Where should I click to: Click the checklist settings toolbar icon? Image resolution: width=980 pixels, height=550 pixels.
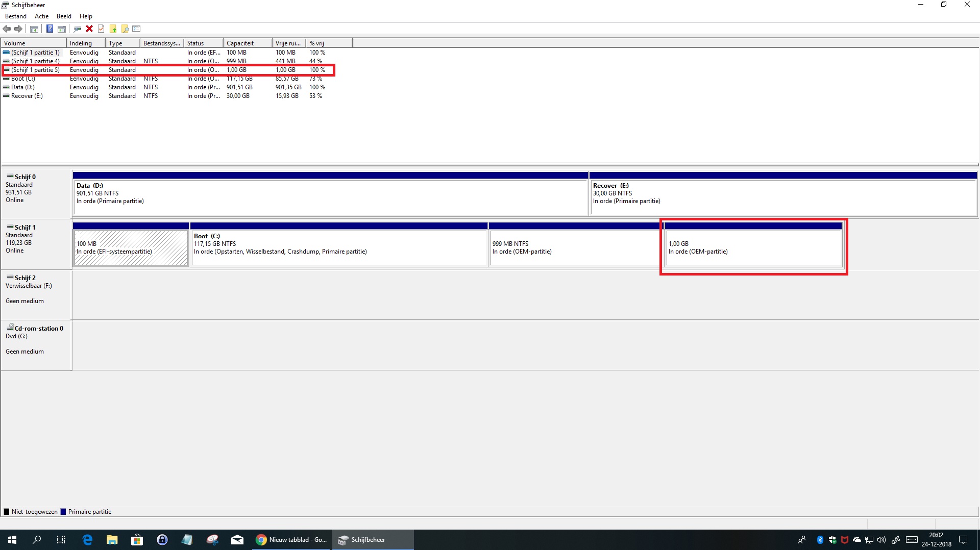tap(136, 29)
